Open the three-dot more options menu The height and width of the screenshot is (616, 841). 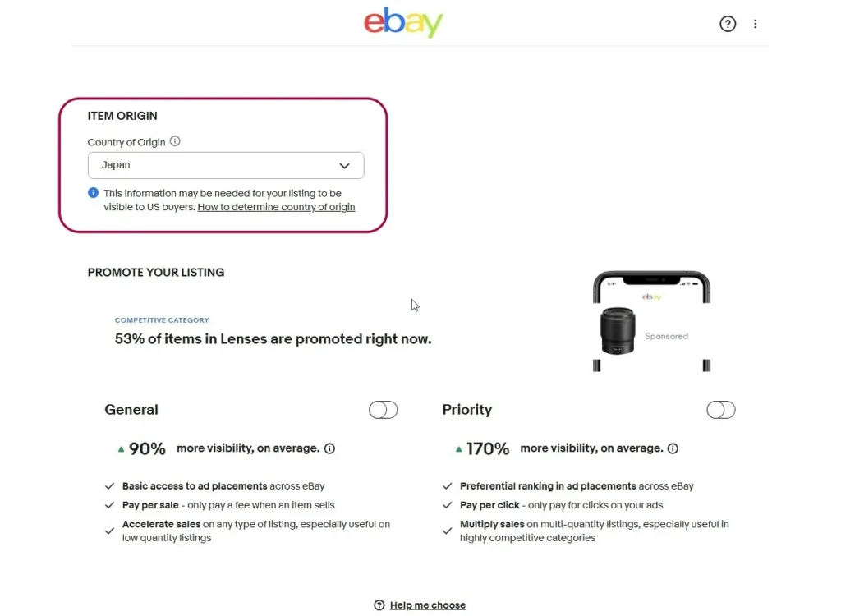[x=756, y=24]
